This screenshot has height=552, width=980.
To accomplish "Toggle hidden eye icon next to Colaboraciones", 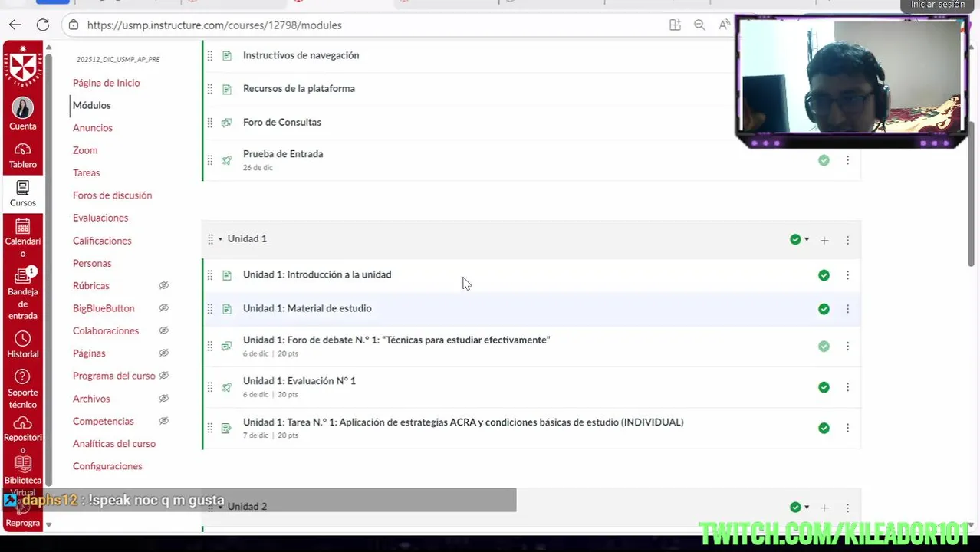I will coord(163,331).
